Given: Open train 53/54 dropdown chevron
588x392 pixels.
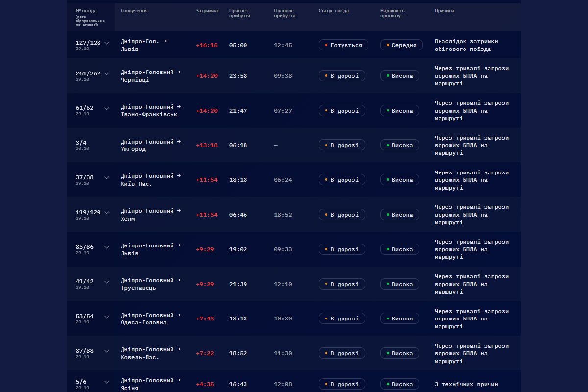Looking at the screenshot, I should point(107,317).
